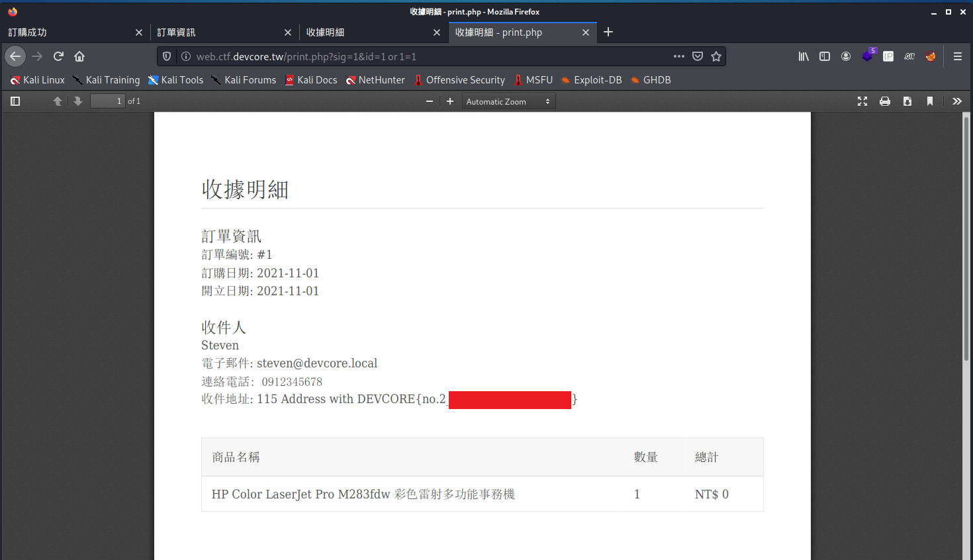Zoom out the PDF document
The width and height of the screenshot is (973, 560).
tap(430, 101)
